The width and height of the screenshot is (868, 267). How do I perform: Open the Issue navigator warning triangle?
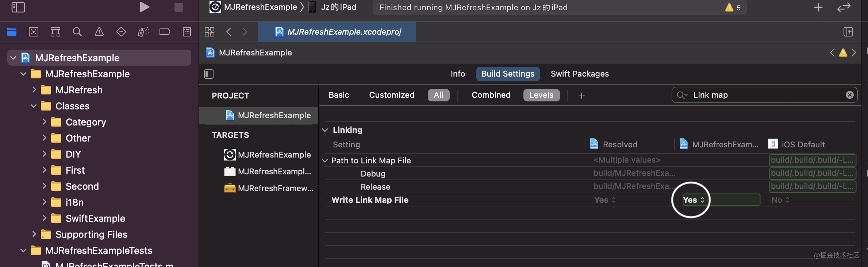pyautogui.click(x=99, y=32)
